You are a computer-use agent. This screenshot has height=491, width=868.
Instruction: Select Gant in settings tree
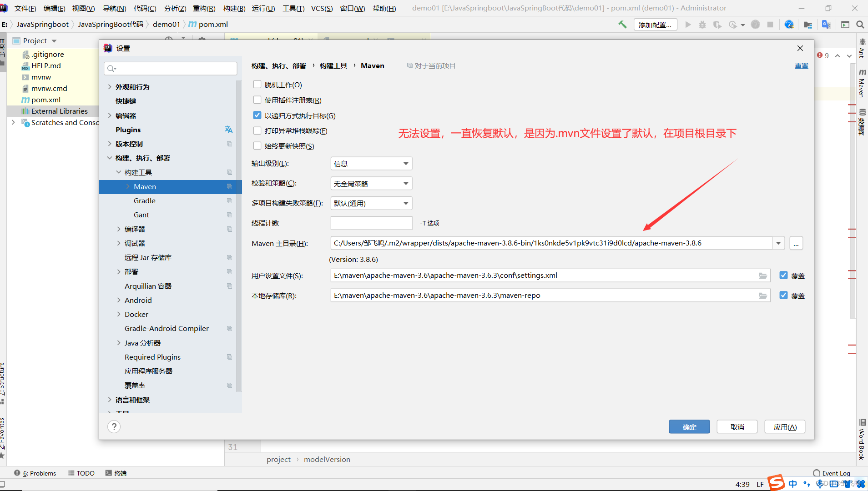141,215
